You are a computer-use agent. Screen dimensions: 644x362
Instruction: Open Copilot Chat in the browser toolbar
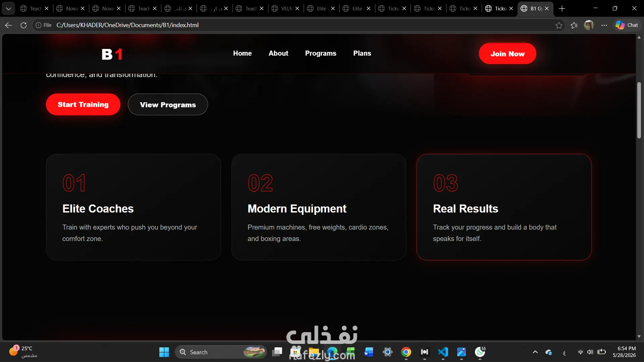click(627, 25)
